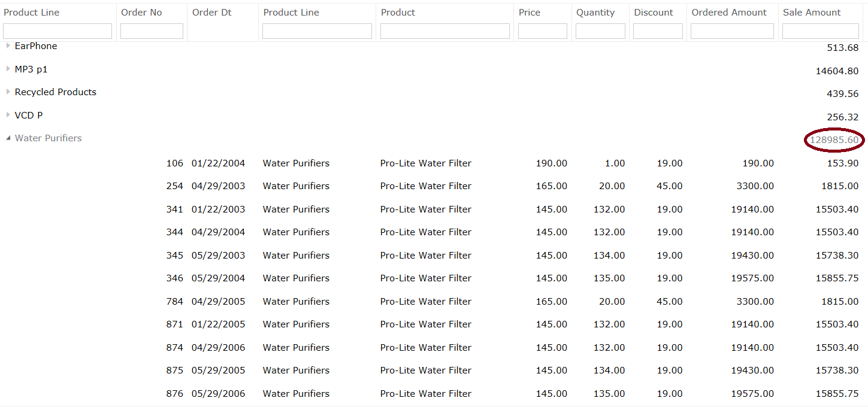This screenshot has height=407, width=868.
Task: Focus the Quantity filter box
Action: [600, 31]
